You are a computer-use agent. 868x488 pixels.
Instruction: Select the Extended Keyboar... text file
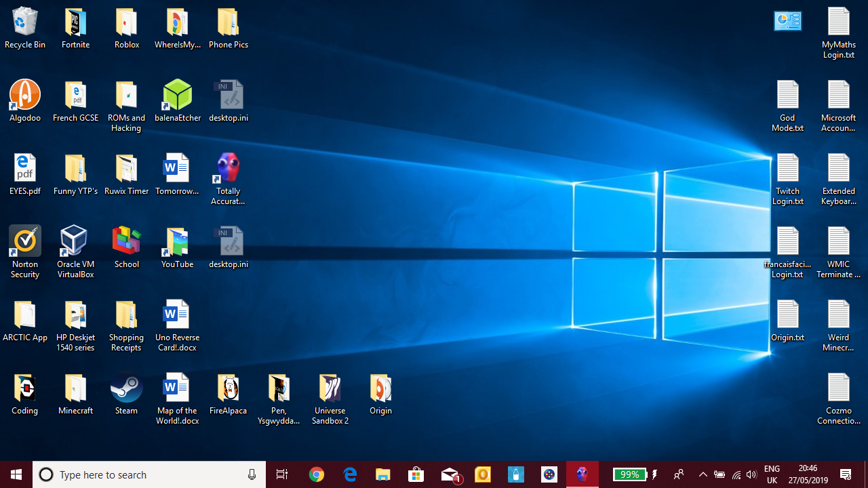tap(839, 180)
